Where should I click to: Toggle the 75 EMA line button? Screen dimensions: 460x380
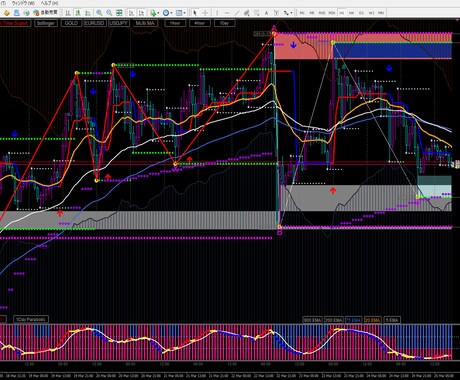tap(353, 320)
